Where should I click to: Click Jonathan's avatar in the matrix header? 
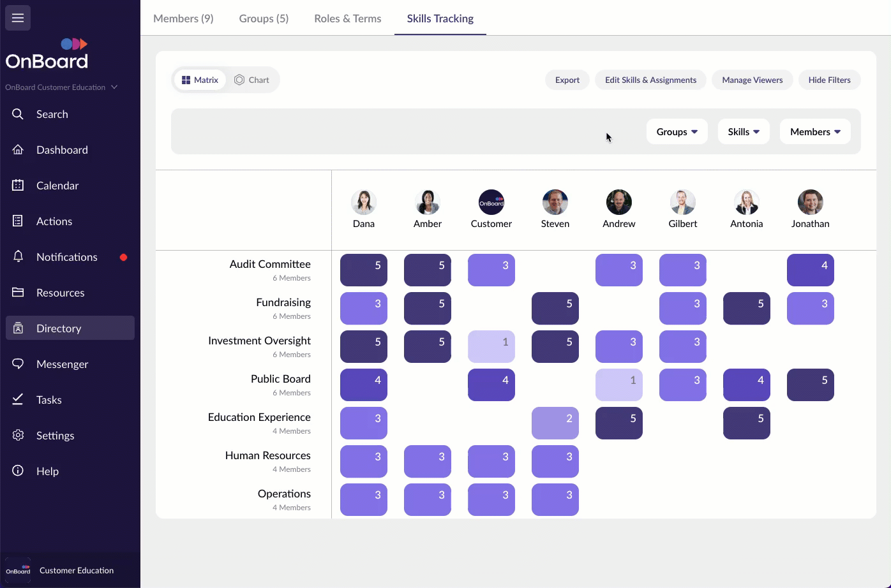click(x=810, y=202)
